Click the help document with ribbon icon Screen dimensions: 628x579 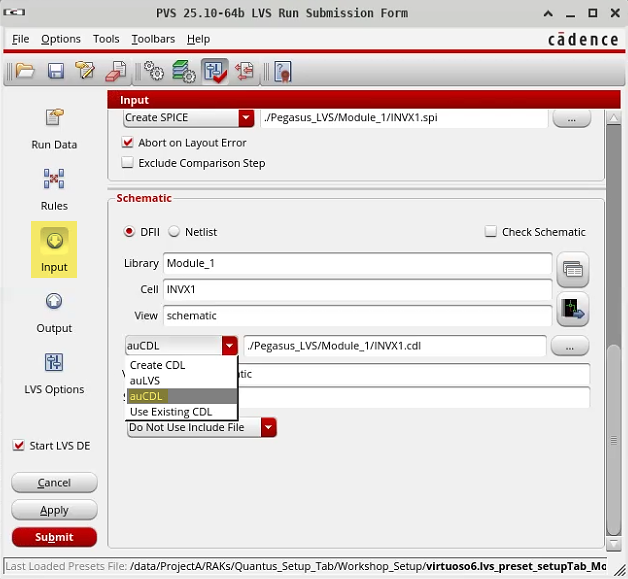tap(283, 72)
